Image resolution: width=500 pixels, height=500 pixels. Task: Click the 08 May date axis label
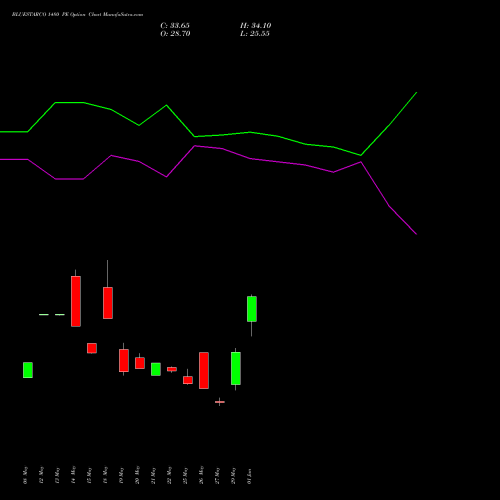pos(26,475)
